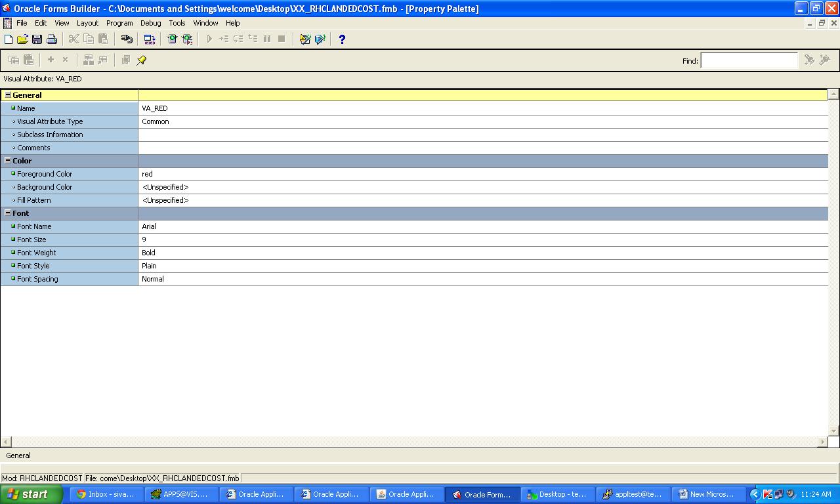
Task: Collapse the Color property group
Action: (x=8, y=161)
